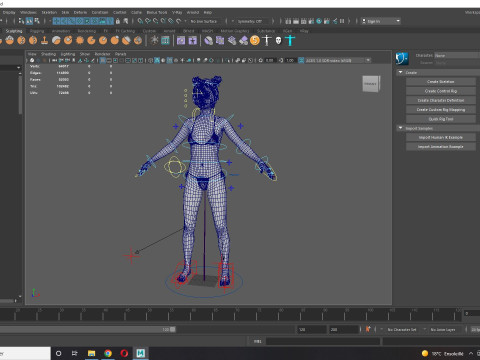Viewport: 480px width, 360px height.
Task: Open the Skeleton menu
Action: pos(49,12)
